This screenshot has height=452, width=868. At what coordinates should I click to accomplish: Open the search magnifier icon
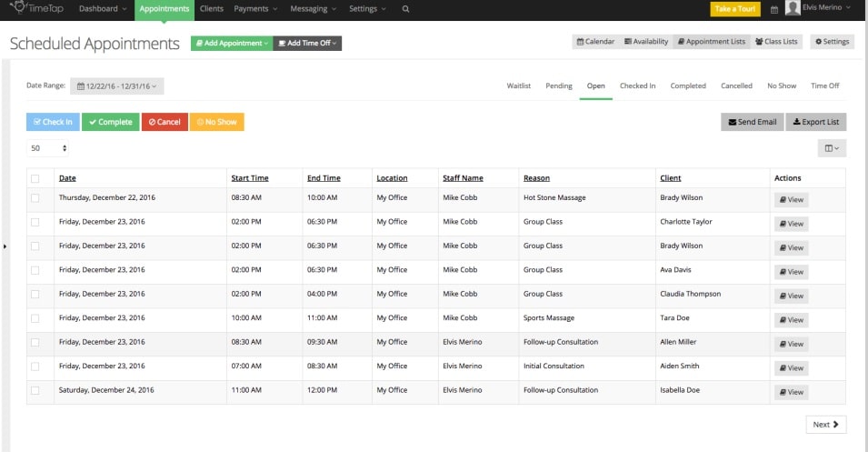405,9
